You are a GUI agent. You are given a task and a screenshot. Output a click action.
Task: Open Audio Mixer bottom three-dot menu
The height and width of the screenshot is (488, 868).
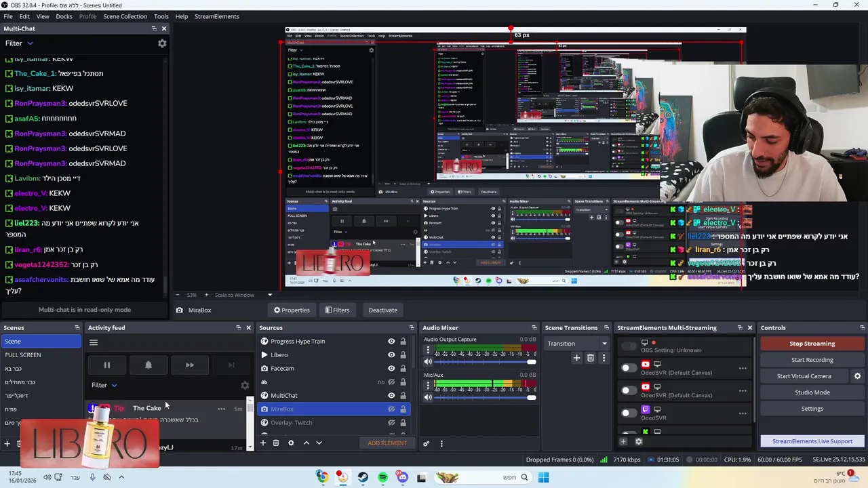(x=441, y=444)
